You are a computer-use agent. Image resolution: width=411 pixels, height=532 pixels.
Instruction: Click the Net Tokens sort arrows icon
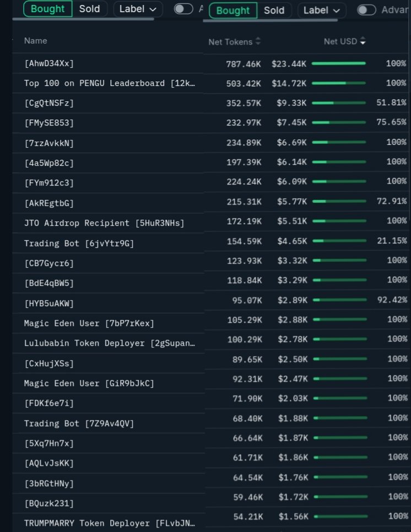point(258,42)
